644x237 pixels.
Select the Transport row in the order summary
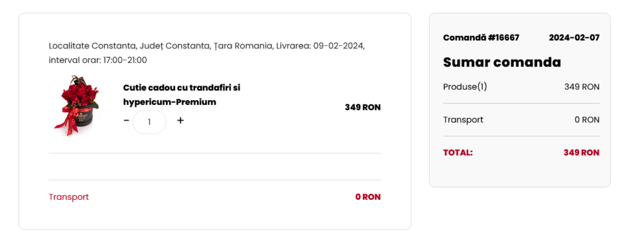click(x=521, y=120)
